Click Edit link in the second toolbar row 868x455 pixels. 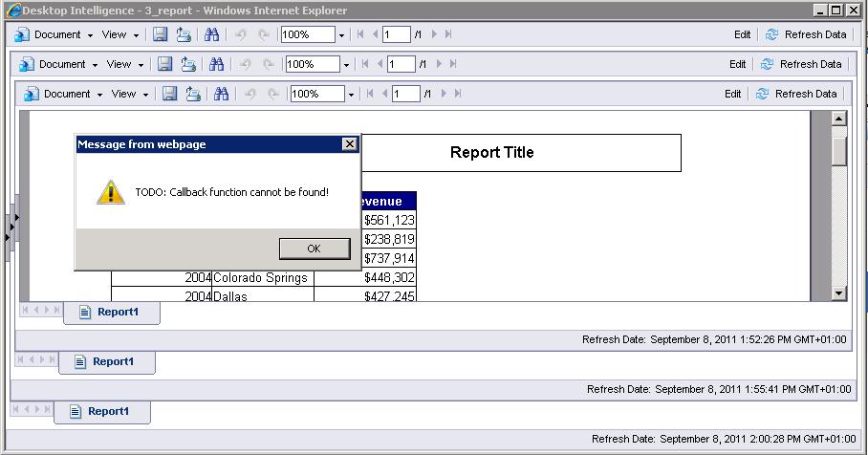(x=737, y=64)
